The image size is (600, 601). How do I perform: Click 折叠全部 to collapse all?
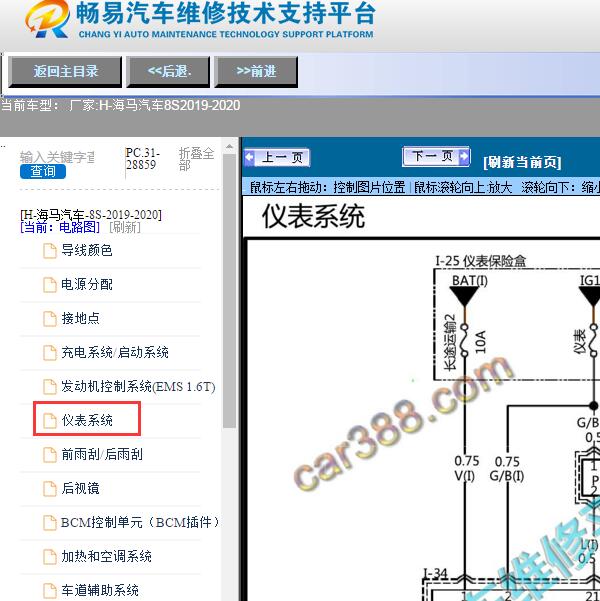tap(196, 159)
